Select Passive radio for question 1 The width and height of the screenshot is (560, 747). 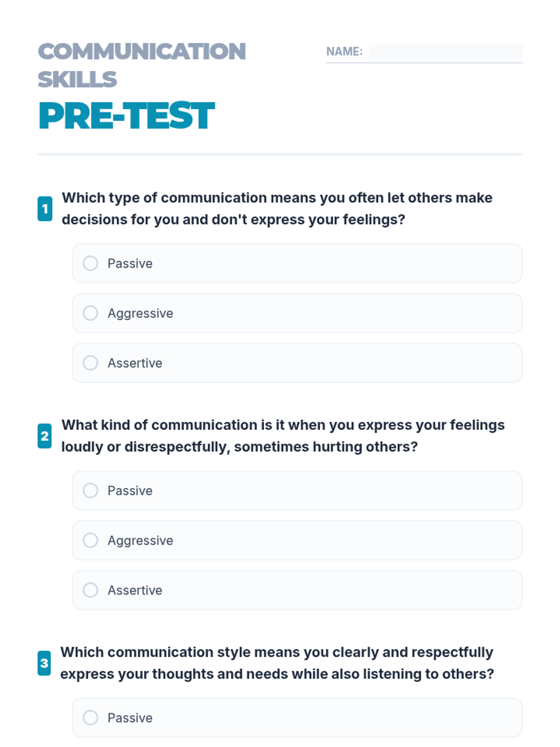[x=91, y=263]
